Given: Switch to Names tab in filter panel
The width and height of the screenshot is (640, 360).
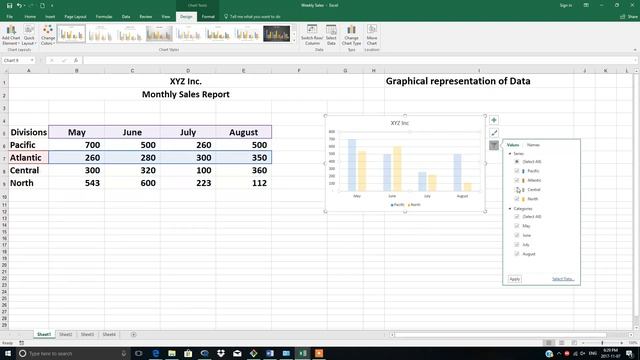Looking at the screenshot, I should (x=533, y=145).
